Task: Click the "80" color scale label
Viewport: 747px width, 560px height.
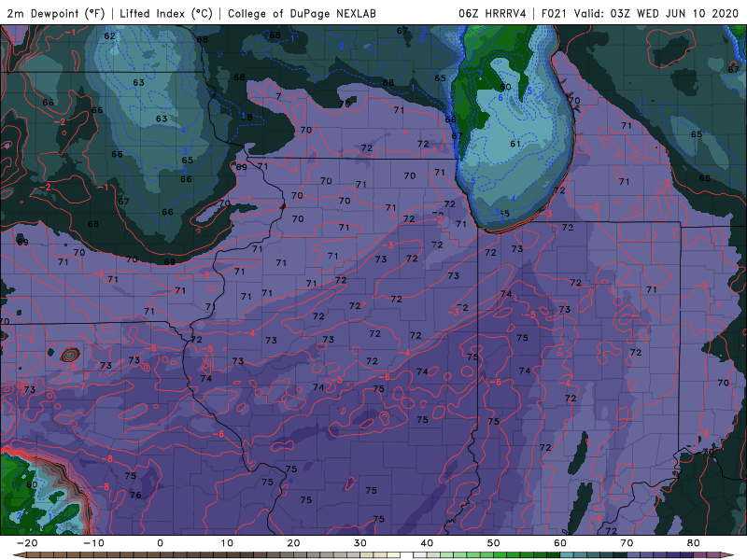Action: (694, 543)
